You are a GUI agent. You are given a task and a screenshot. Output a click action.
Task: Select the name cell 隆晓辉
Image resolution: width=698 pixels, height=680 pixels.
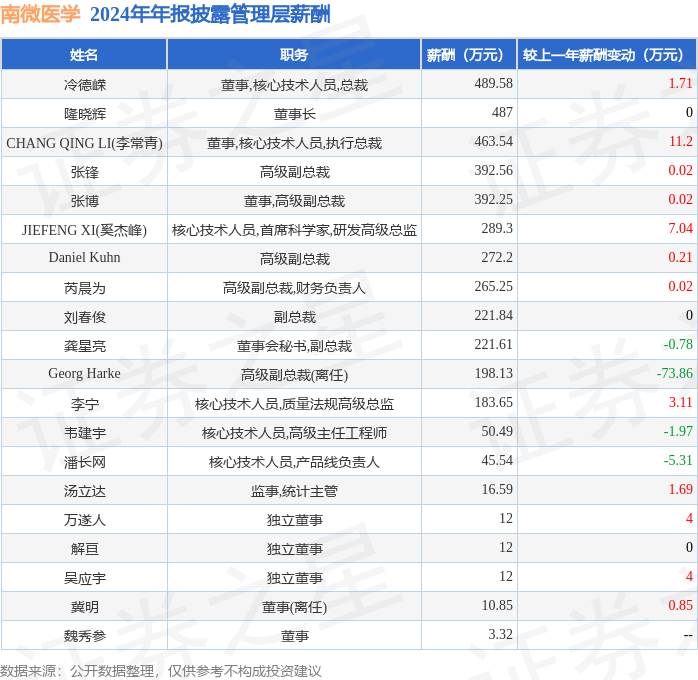click(x=85, y=113)
